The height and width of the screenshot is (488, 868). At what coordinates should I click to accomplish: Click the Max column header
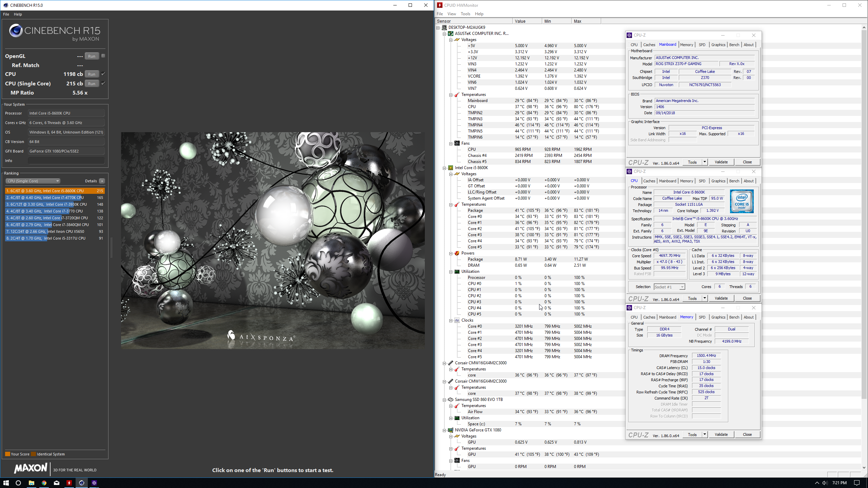(x=586, y=21)
